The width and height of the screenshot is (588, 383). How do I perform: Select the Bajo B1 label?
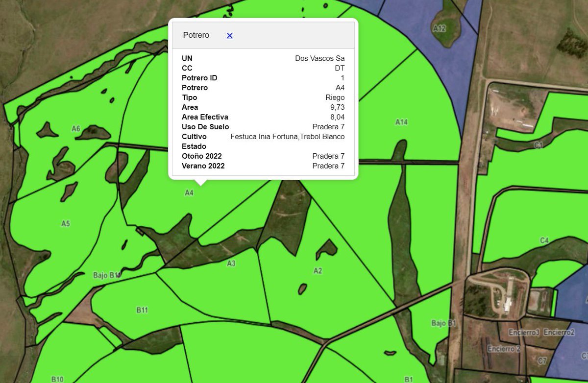point(444,323)
